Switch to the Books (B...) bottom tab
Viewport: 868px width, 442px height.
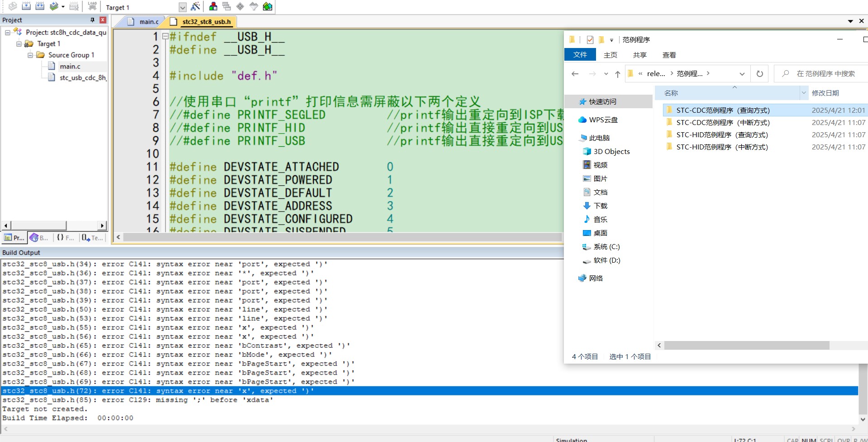[x=39, y=238]
